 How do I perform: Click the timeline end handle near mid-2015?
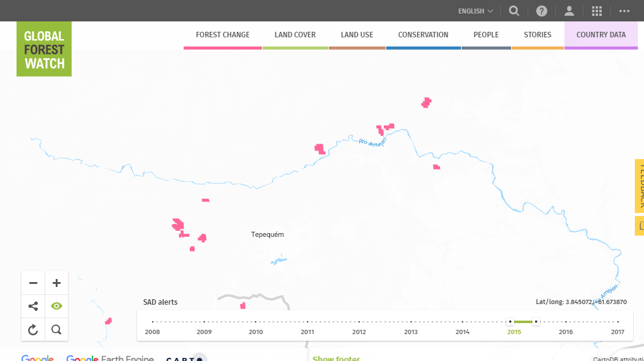(536, 322)
